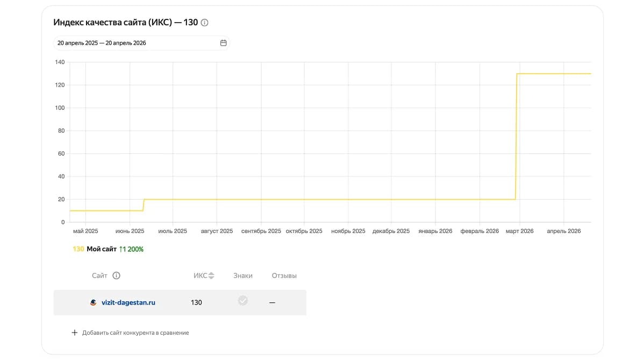The height and width of the screenshot is (360, 644).
Task: Click y-axis value 100
Action: point(60,108)
